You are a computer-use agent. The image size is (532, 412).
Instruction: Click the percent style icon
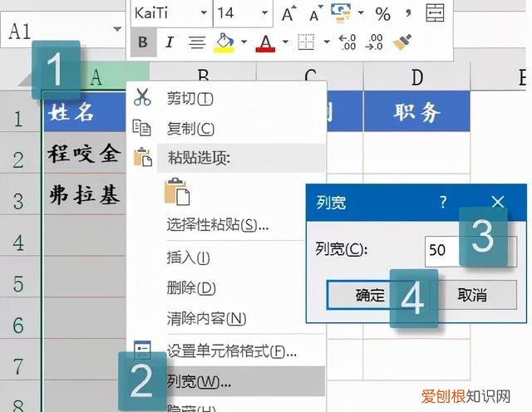tap(382, 13)
